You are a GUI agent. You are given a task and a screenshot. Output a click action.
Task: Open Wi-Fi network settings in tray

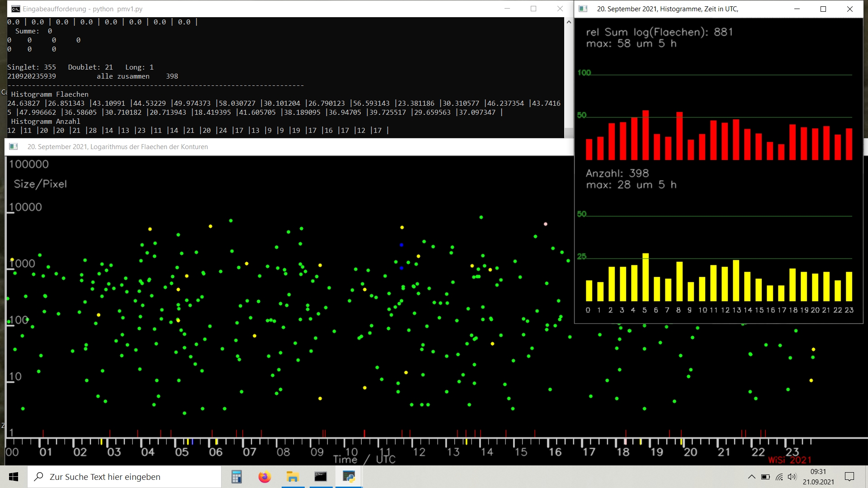pos(779,477)
